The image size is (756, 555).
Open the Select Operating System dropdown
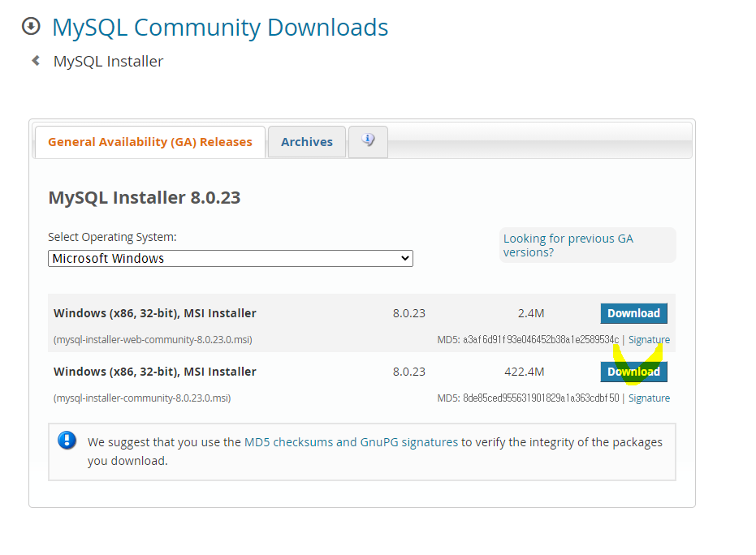pyautogui.click(x=231, y=258)
